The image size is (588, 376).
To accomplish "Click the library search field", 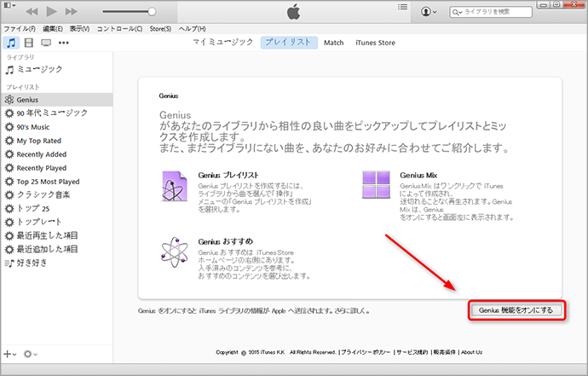I will click(491, 12).
